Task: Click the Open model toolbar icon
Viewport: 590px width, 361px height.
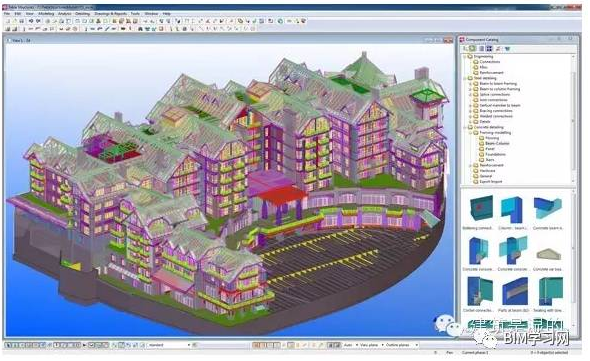Action: point(15,21)
